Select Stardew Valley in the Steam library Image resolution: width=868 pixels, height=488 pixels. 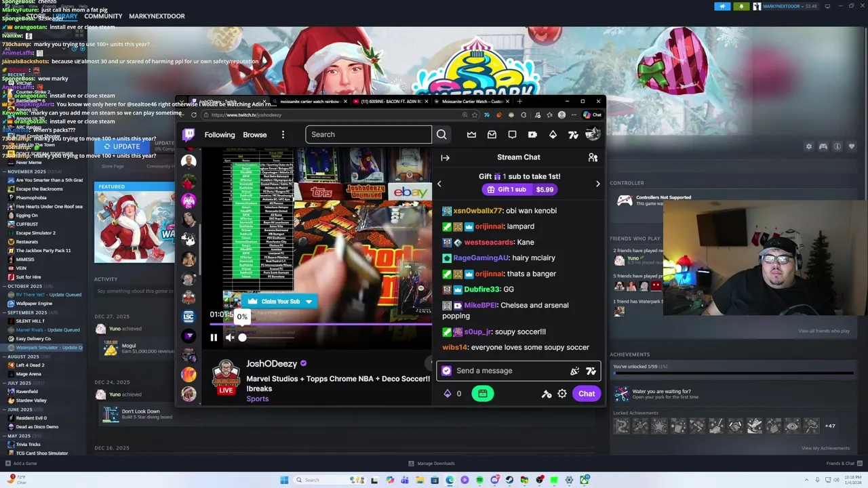31,401
